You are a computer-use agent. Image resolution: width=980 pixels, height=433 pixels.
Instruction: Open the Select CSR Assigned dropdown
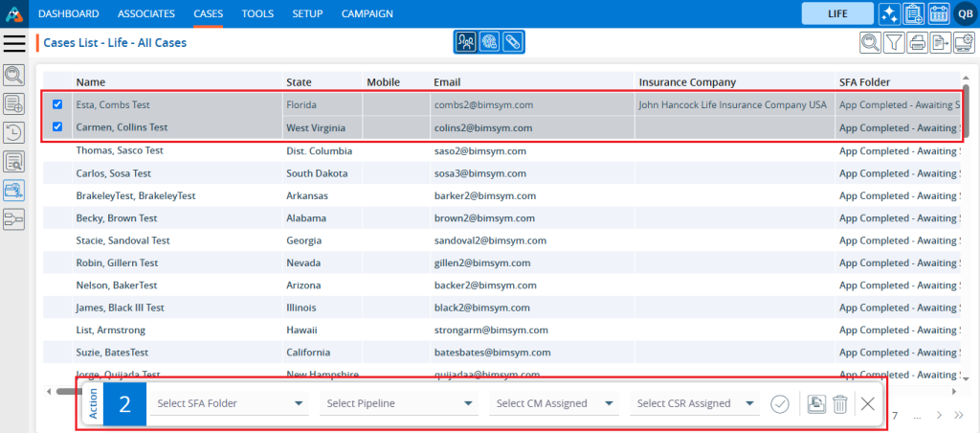(x=695, y=403)
